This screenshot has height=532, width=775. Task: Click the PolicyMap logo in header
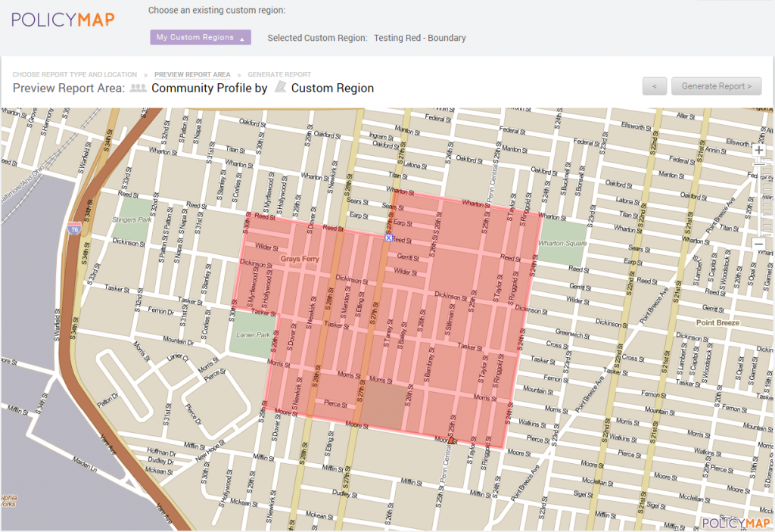pyautogui.click(x=63, y=20)
